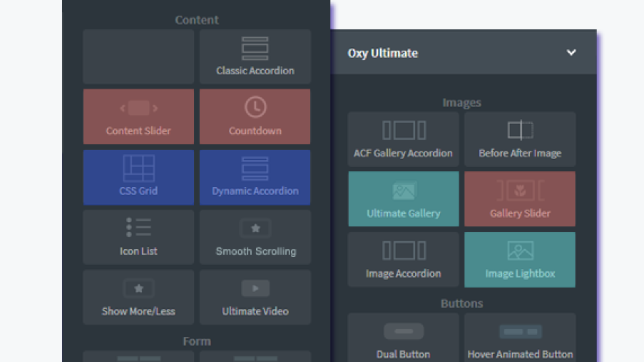This screenshot has width=644, height=362.
Task: Add the Hover Animated Button element
Action: 520,338
